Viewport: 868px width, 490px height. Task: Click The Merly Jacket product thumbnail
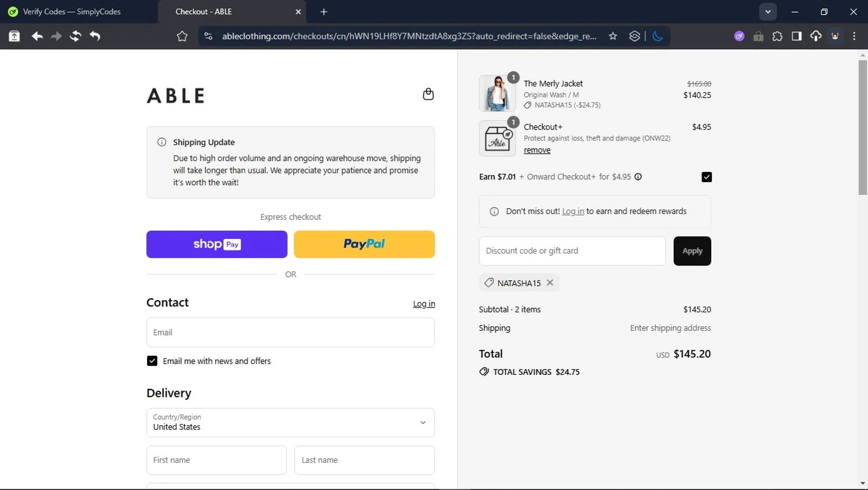click(x=497, y=93)
